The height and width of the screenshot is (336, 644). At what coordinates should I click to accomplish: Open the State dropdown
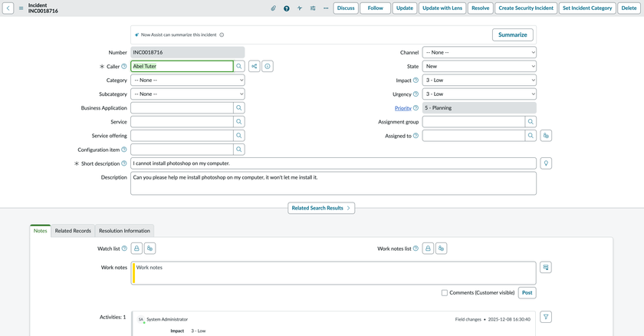tap(479, 67)
